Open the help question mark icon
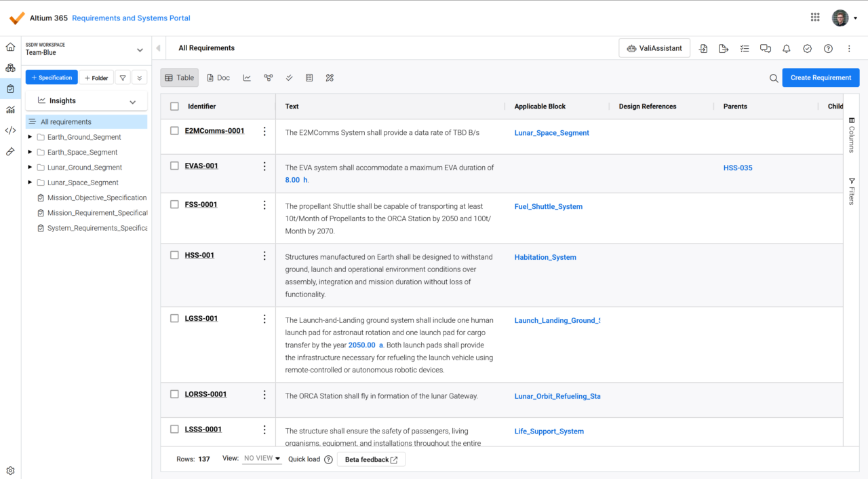The image size is (868, 479). click(x=828, y=48)
